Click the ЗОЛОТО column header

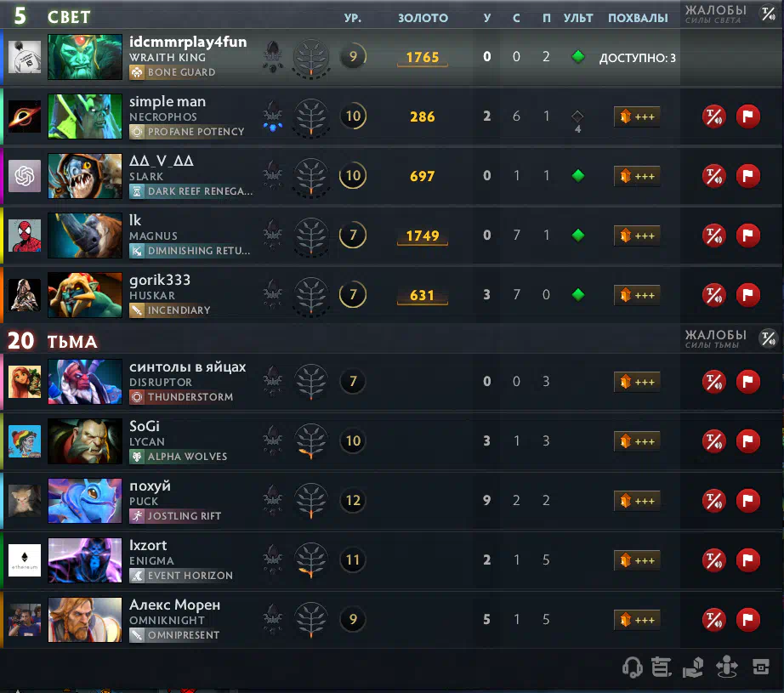click(423, 18)
